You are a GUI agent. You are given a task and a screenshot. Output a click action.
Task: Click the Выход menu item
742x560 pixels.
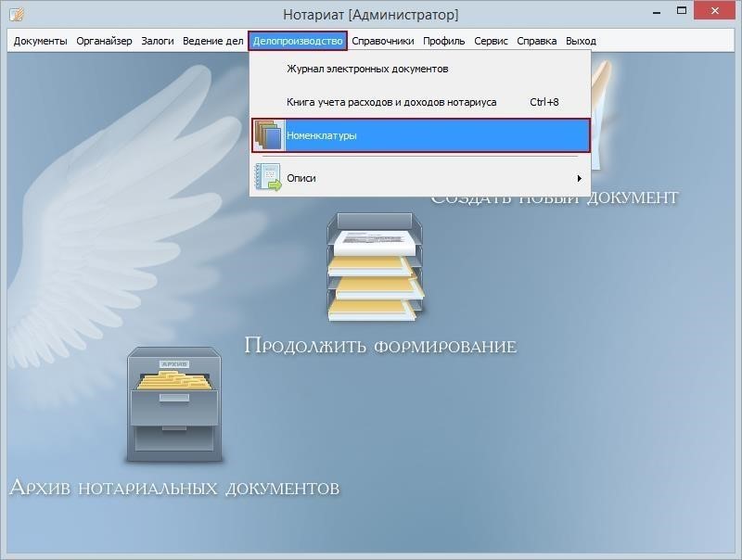[581, 41]
